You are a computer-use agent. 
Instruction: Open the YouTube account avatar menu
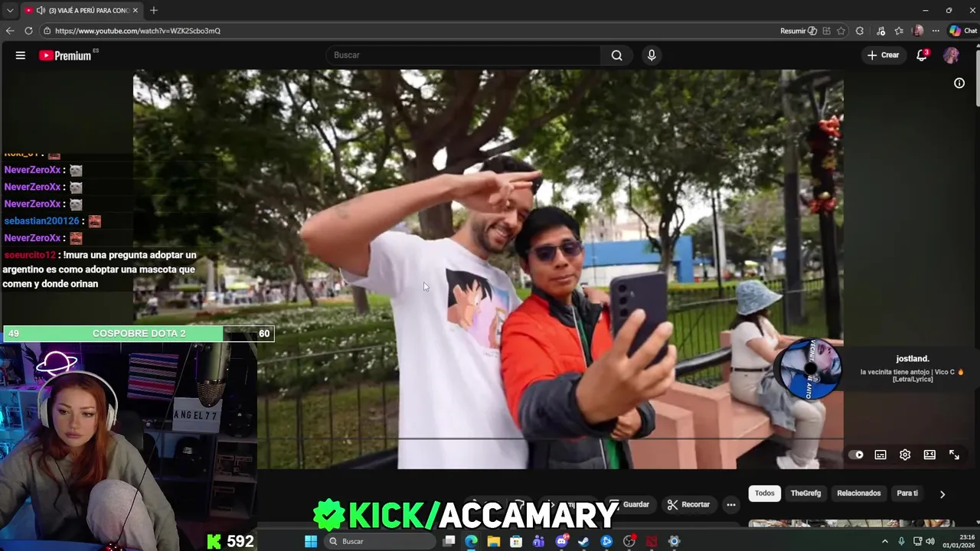pos(951,55)
